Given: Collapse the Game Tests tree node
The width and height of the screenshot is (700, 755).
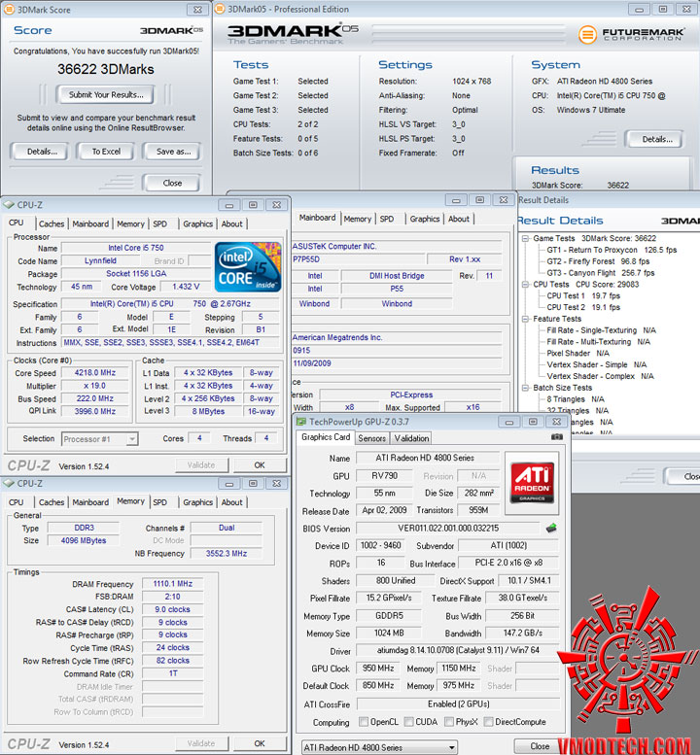Looking at the screenshot, I should pos(526,238).
